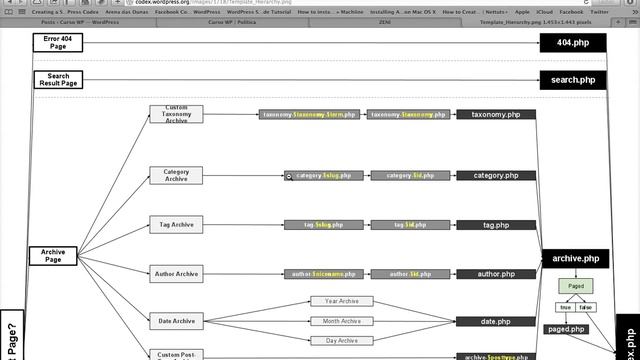
Task: Open the Twitter bookmark
Action: [599, 12]
